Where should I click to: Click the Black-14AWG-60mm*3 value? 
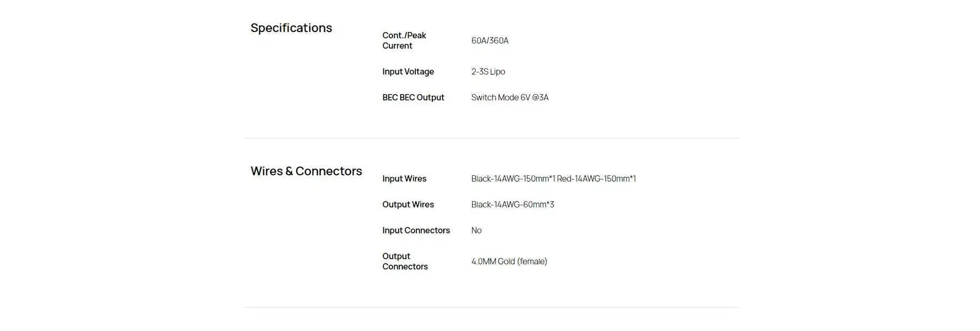click(x=512, y=205)
